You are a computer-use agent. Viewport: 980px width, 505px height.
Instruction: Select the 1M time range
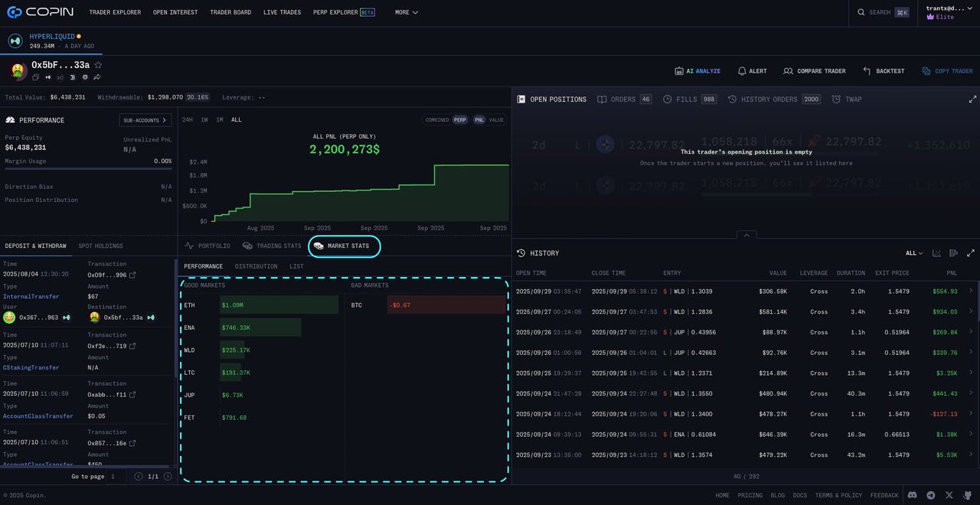click(220, 120)
